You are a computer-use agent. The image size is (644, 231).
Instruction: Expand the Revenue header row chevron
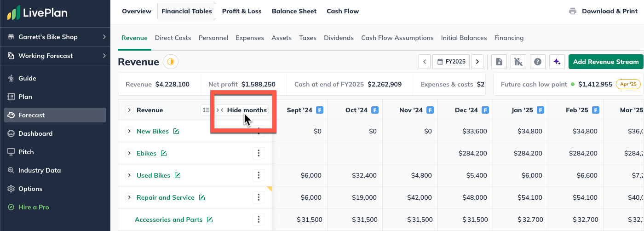(x=129, y=110)
